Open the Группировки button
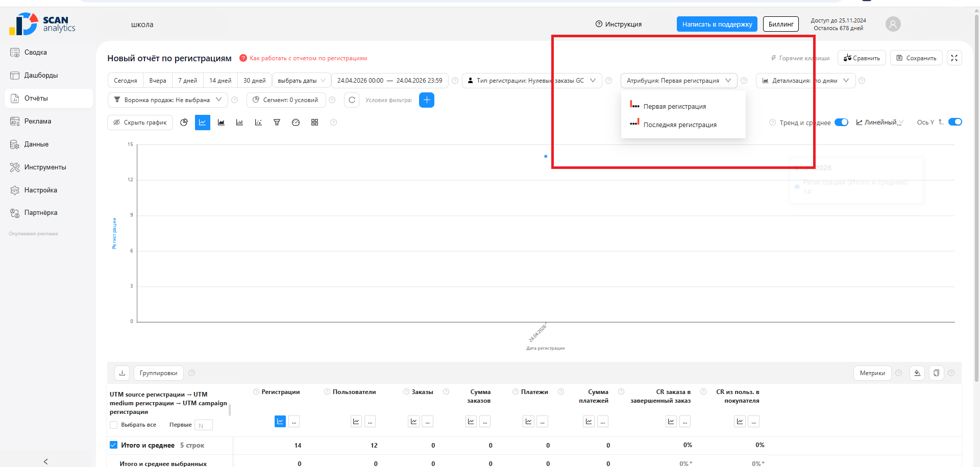Image resolution: width=980 pixels, height=467 pixels. click(x=158, y=373)
